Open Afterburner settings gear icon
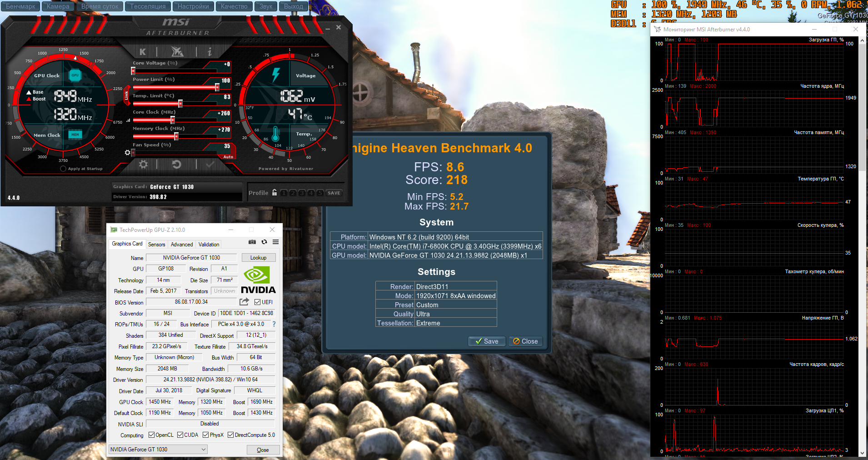This screenshot has height=460, width=868. (143, 165)
